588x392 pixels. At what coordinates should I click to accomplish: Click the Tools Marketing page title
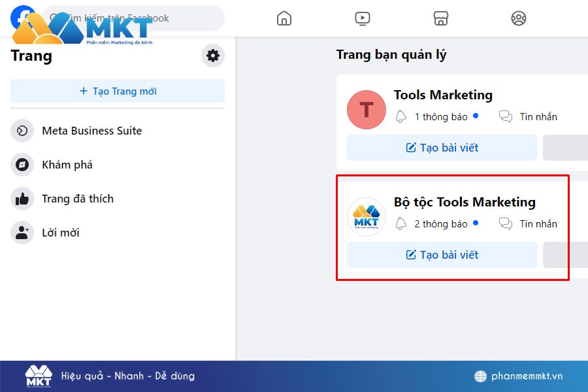(443, 95)
